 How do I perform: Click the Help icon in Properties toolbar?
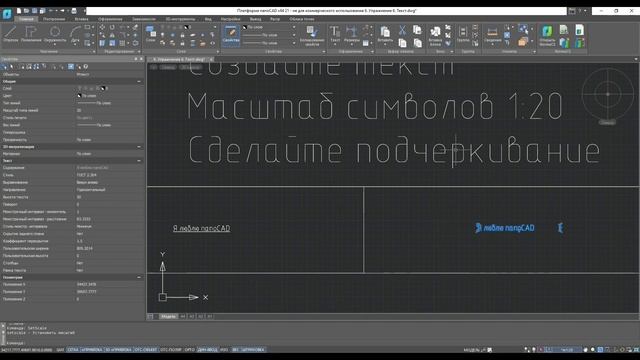[x=86, y=67]
